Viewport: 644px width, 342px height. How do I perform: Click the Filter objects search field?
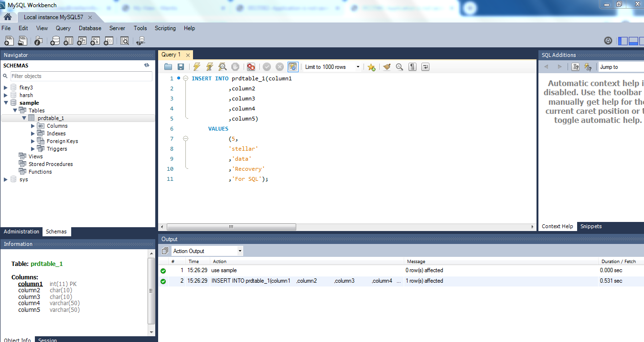click(x=81, y=76)
